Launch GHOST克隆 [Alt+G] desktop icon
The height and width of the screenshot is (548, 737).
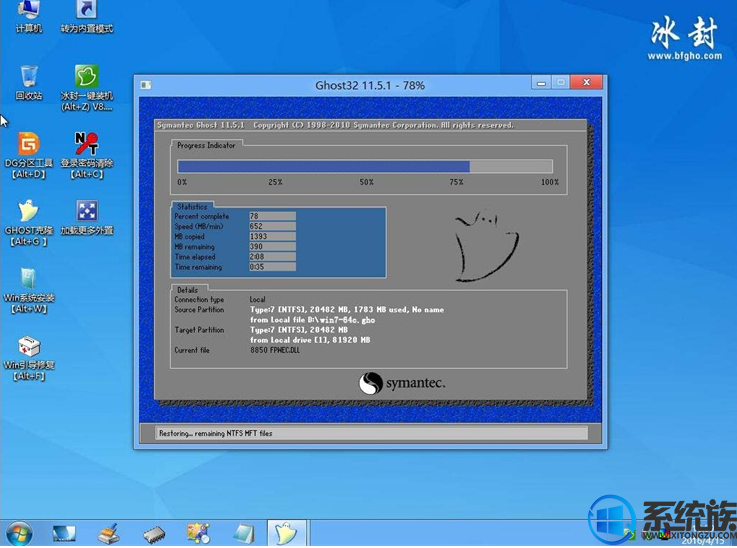pyautogui.click(x=29, y=223)
